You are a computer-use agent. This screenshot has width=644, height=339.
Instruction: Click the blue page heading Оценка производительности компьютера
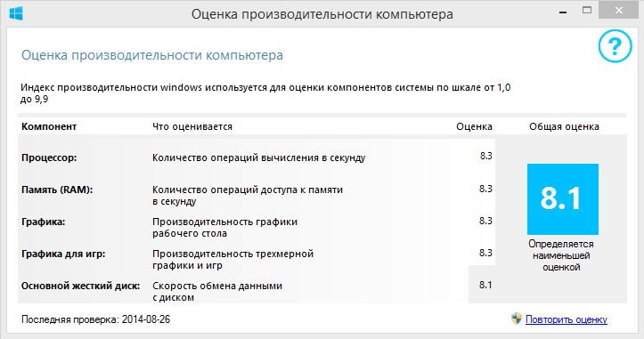click(x=152, y=55)
